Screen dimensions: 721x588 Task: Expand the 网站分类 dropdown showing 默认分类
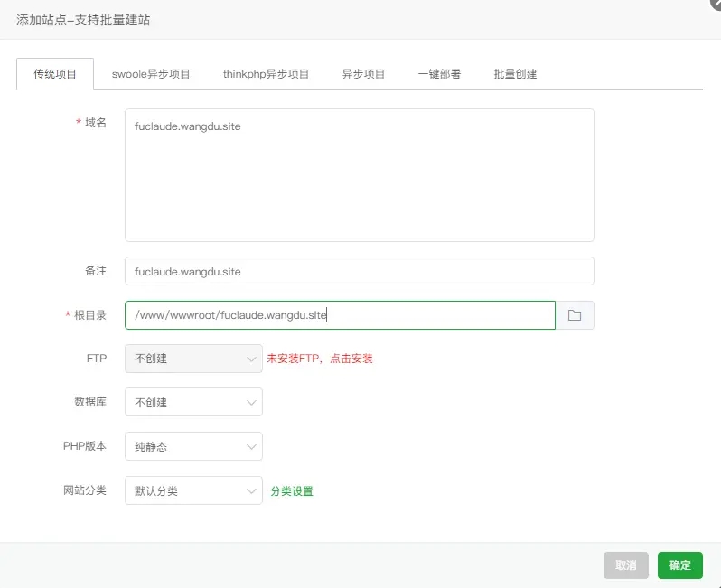[x=193, y=490]
